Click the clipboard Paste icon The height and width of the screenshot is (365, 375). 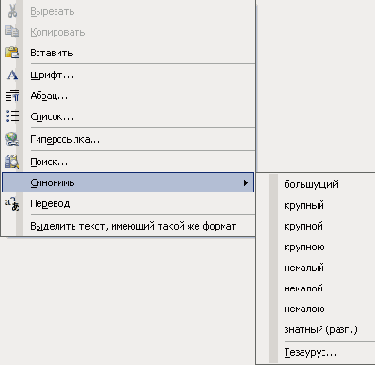click(x=12, y=52)
